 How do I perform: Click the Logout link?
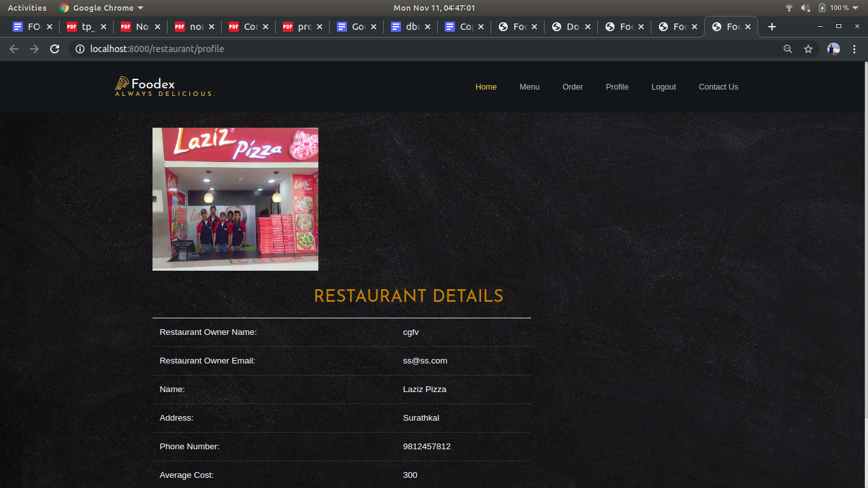click(663, 87)
